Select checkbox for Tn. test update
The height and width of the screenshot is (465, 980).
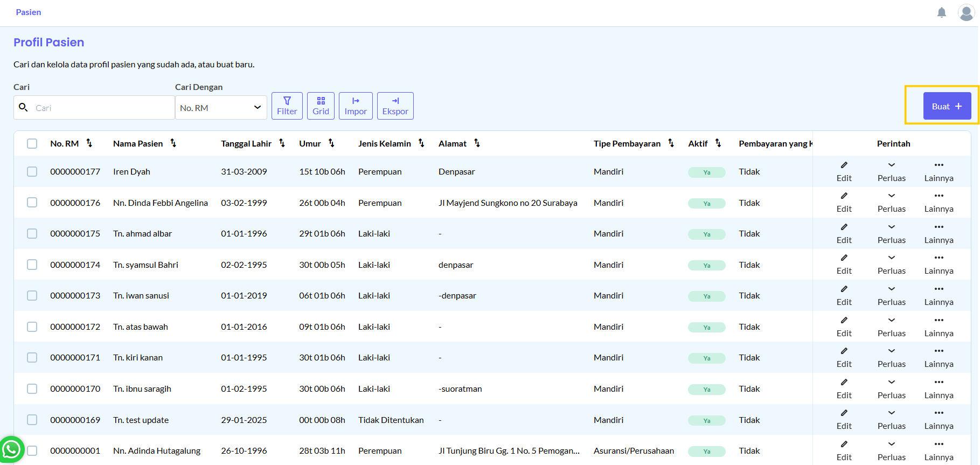click(x=32, y=420)
